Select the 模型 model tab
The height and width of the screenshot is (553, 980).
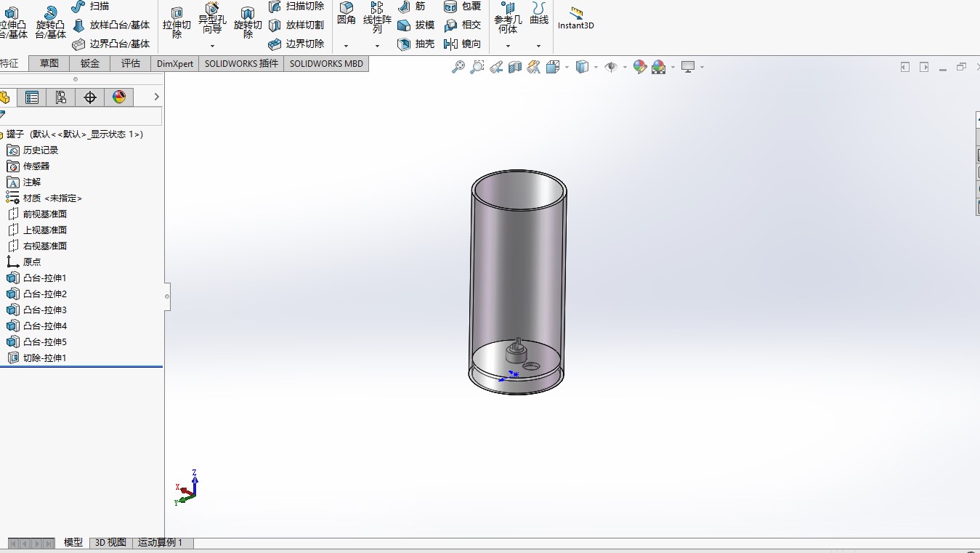(73, 543)
